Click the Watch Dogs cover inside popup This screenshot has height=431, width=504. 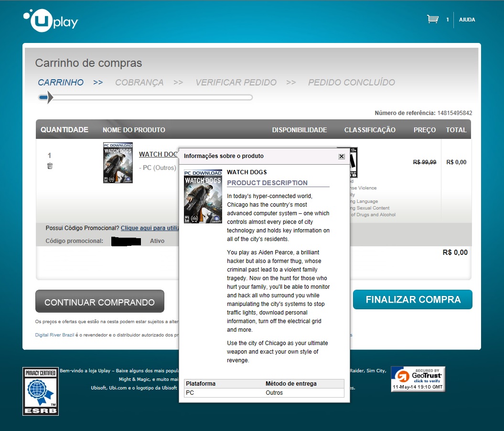tap(203, 196)
